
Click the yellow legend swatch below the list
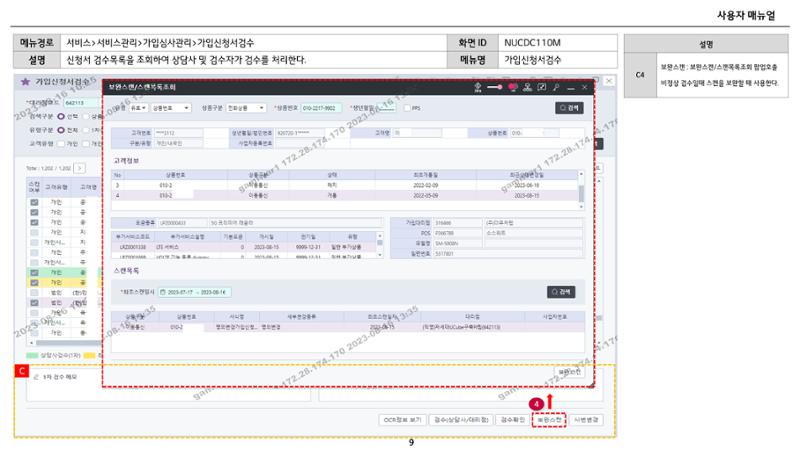click(89, 355)
